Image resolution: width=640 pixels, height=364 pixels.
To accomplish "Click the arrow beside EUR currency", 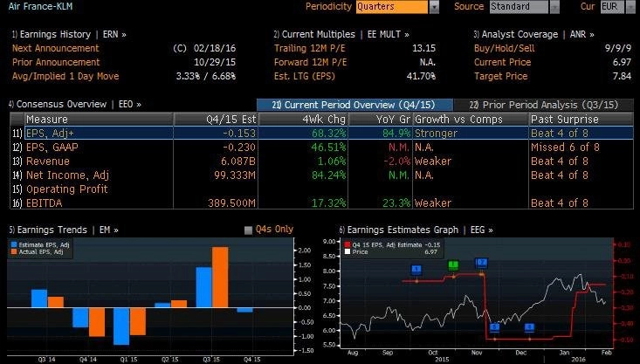I will coord(630,7).
